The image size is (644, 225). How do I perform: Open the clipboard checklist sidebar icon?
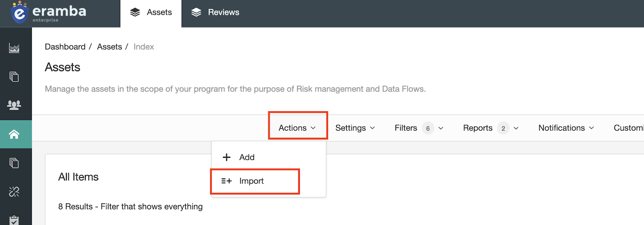pyautogui.click(x=14, y=220)
